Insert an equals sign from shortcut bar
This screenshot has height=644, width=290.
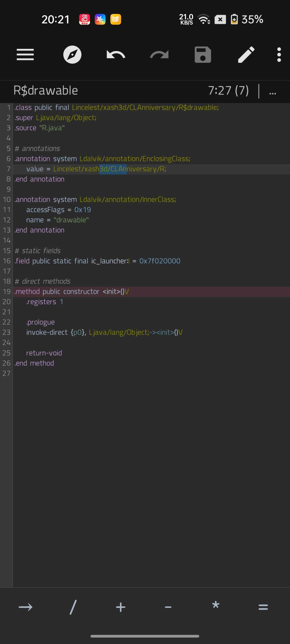click(x=263, y=607)
